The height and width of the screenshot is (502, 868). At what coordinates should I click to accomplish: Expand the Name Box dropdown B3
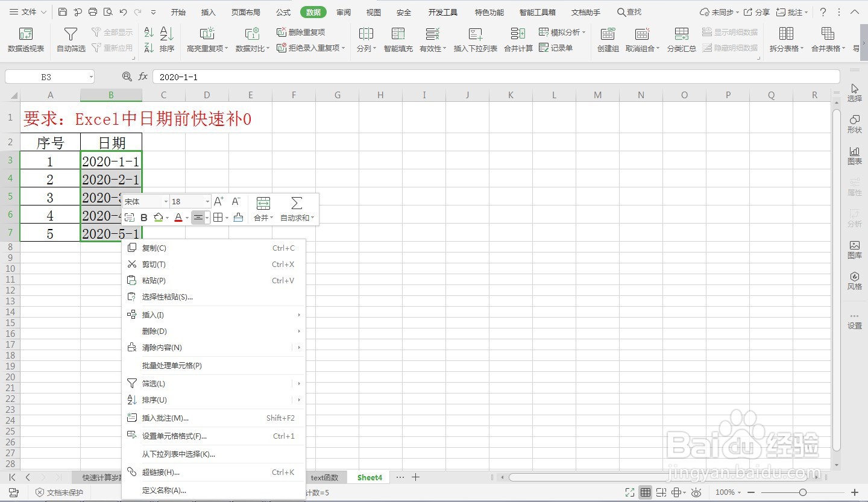tap(90, 77)
